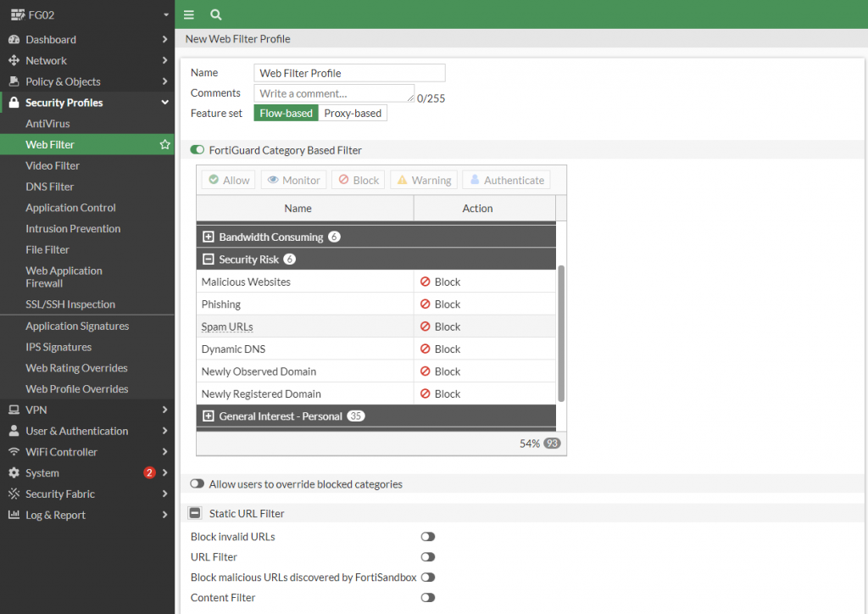868x614 pixels.
Task: Expand the Bandwidth Consuming category group
Action: [208, 237]
